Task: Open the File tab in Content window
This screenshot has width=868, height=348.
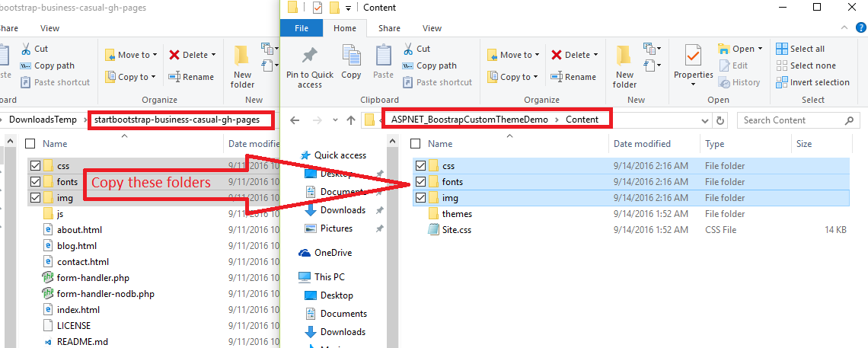Action: [x=302, y=28]
